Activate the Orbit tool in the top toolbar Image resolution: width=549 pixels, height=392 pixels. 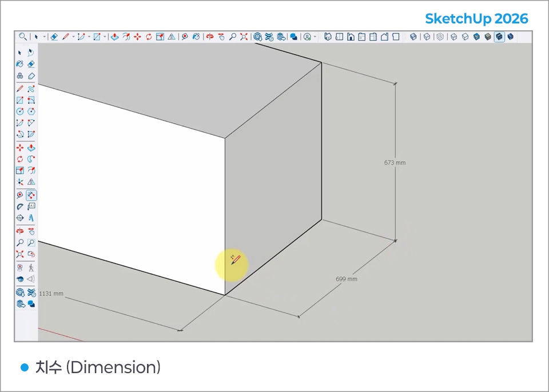[x=210, y=37]
